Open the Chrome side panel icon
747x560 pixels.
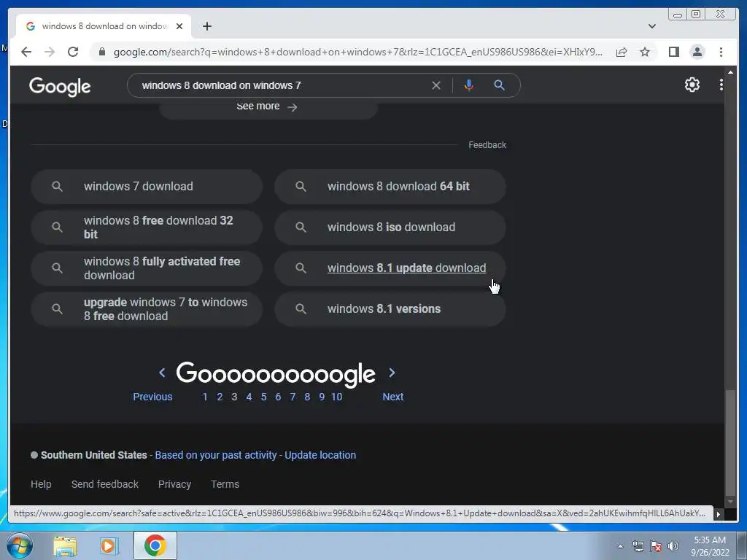(673, 52)
